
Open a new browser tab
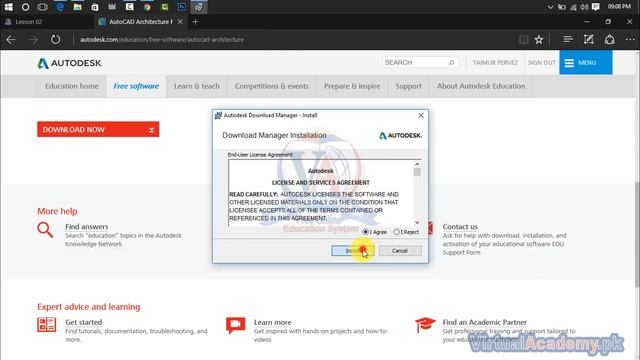click(195, 22)
